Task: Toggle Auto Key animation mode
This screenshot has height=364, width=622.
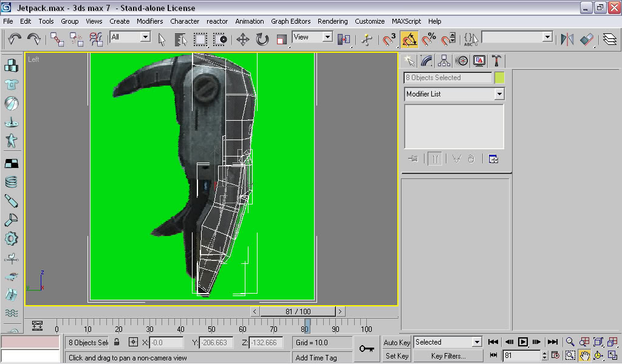Action: tap(397, 342)
